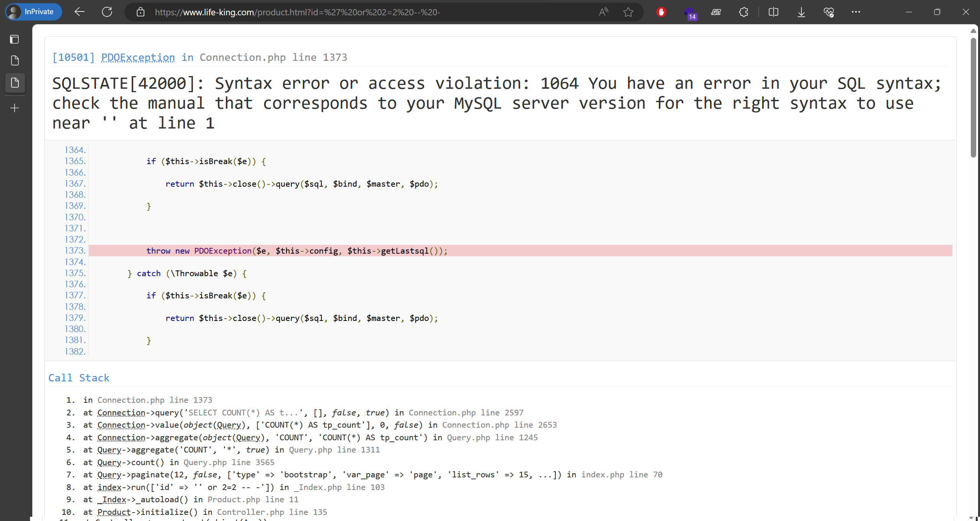Click highlighted throw new PDOException line
Screen dimensions: 980x521
point(520,251)
